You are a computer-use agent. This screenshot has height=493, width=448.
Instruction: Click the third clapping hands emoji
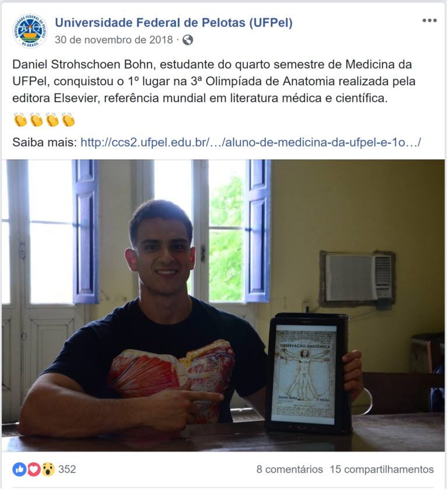pyautogui.click(x=52, y=120)
